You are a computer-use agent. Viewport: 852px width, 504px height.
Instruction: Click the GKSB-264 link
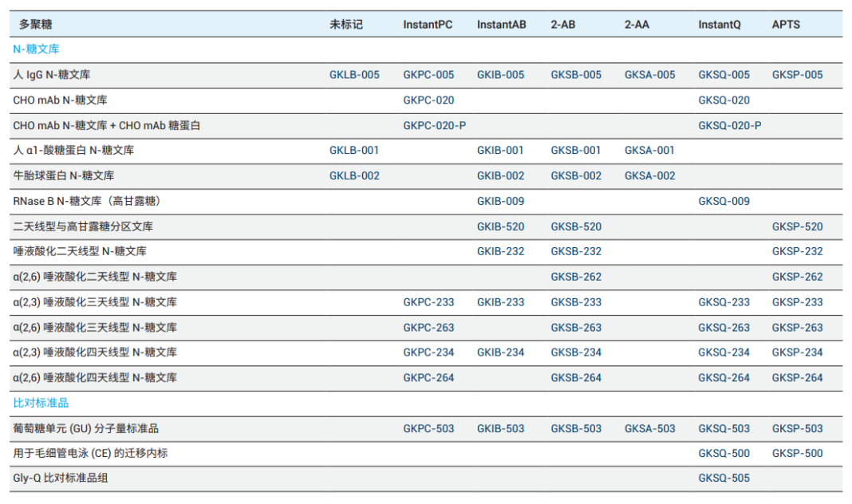(x=576, y=378)
